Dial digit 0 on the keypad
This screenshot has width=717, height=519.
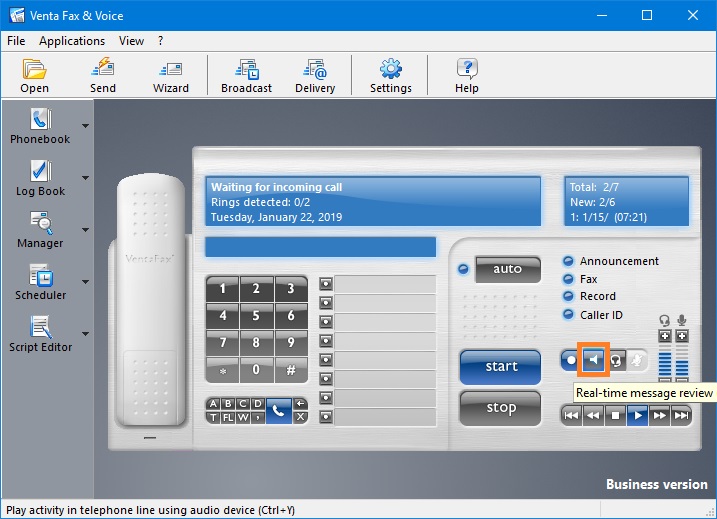tap(256, 369)
